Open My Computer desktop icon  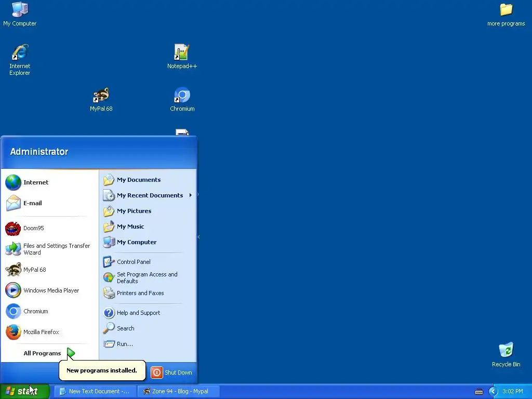(x=20, y=14)
